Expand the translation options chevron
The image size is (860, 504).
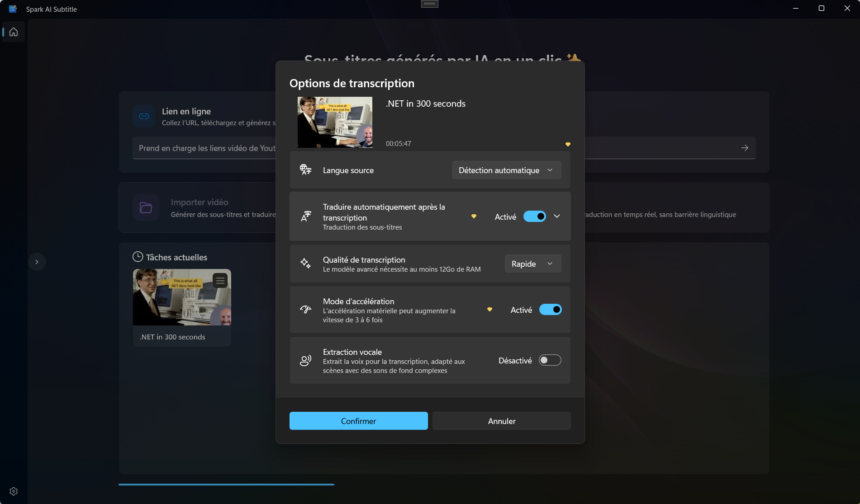point(557,216)
